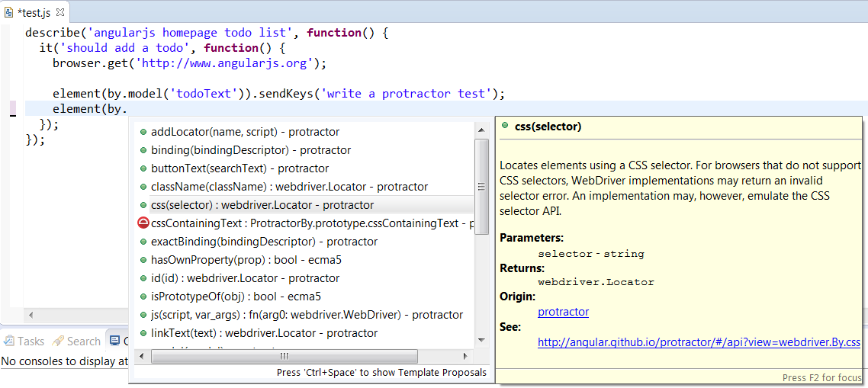This screenshot has height=388, width=868.
Task: Click the green dot beside linkText proposal
Action: pyautogui.click(x=143, y=333)
